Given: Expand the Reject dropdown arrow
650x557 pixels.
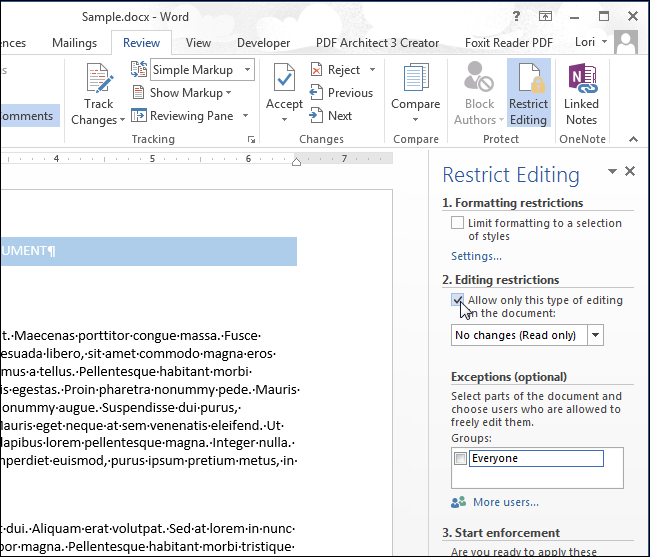Looking at the screenshot, I should (372, 69).
